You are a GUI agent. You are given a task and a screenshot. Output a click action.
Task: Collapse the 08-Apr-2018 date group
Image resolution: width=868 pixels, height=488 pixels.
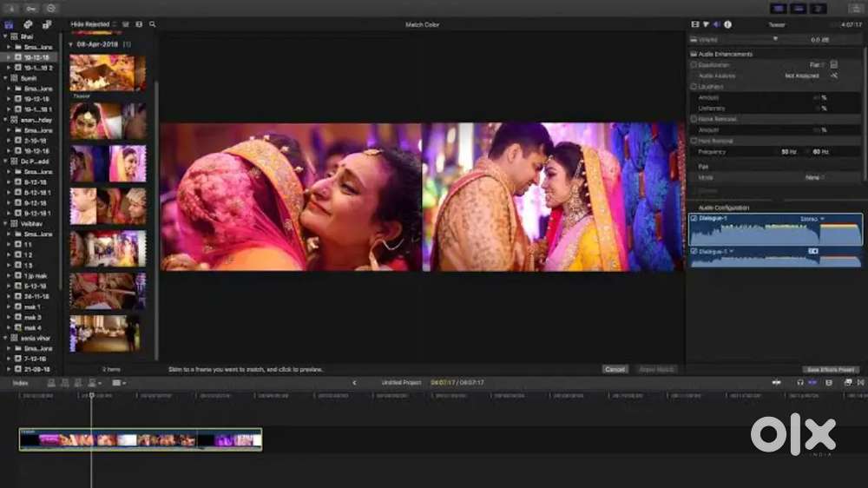71,44
